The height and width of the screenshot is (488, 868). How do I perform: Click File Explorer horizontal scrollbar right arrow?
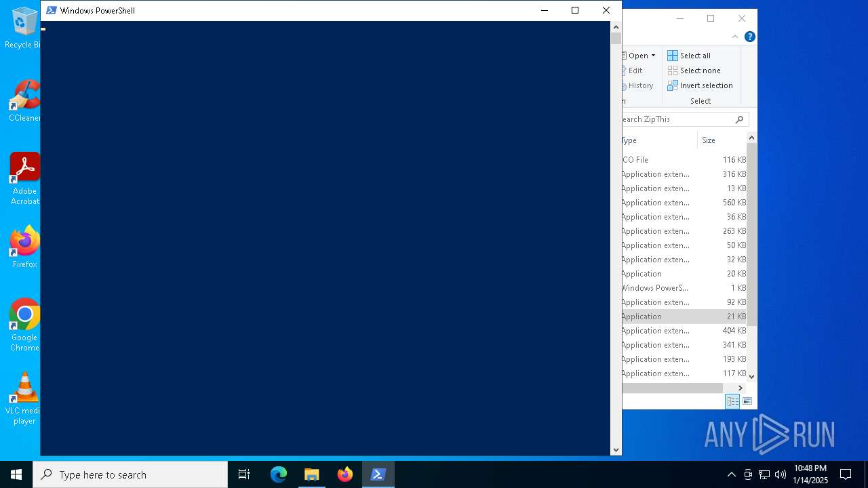[741, 388]
